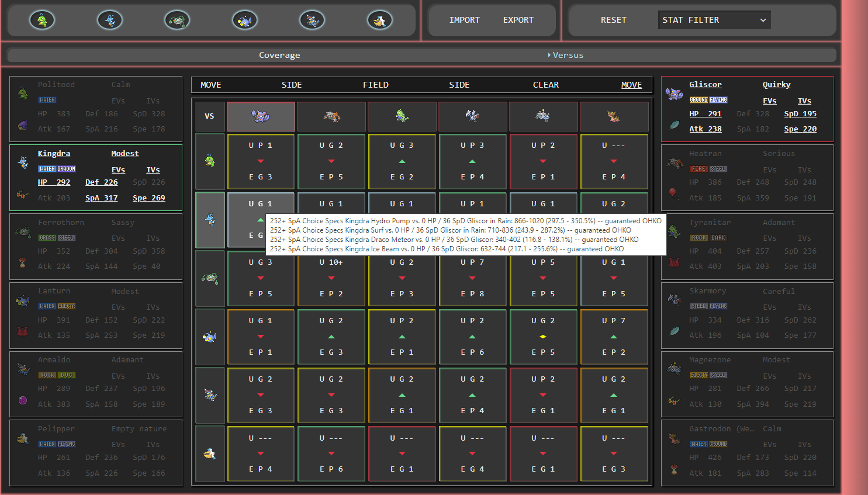
Task: Open the Ferrothorn versus Heatran U 10+ cell
Action: pos(331,278)
